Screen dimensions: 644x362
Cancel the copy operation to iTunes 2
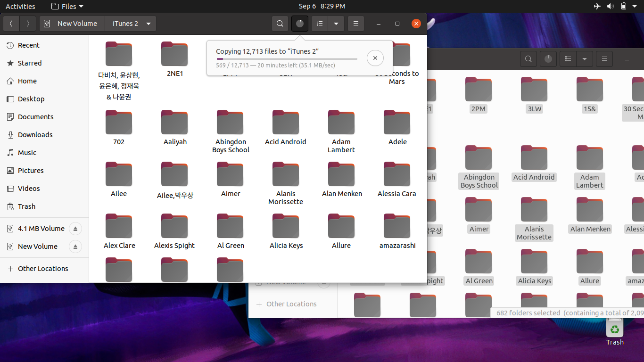375,58
